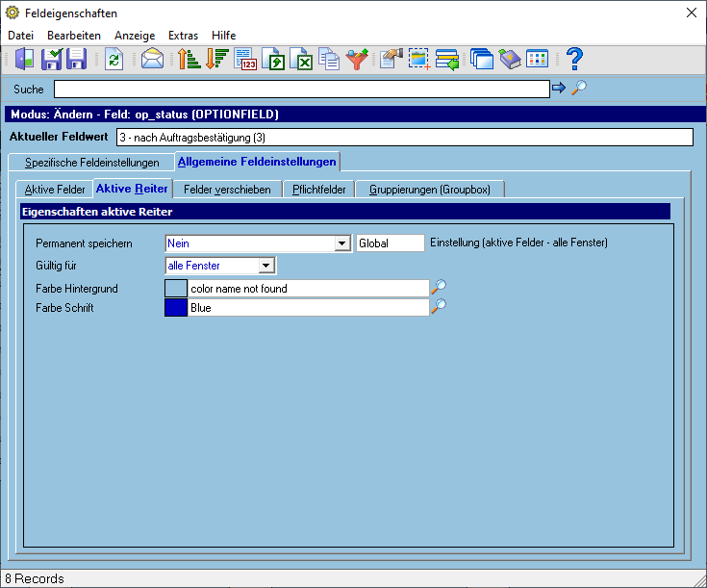Click the blue question mark help icon
707x588 pixels.
coord(574,59)
